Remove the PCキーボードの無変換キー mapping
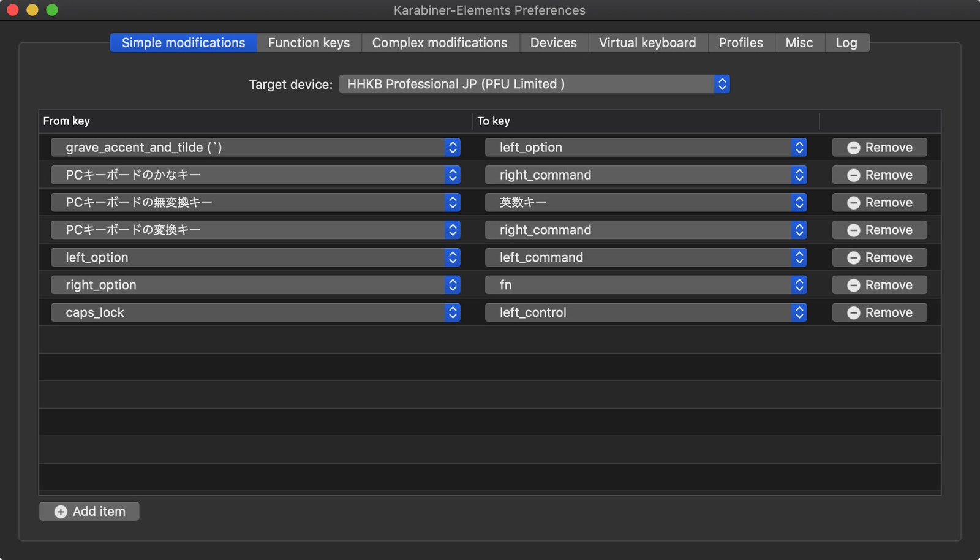The width and height of the screenshot is (980, 560). (x=880, y=202)
